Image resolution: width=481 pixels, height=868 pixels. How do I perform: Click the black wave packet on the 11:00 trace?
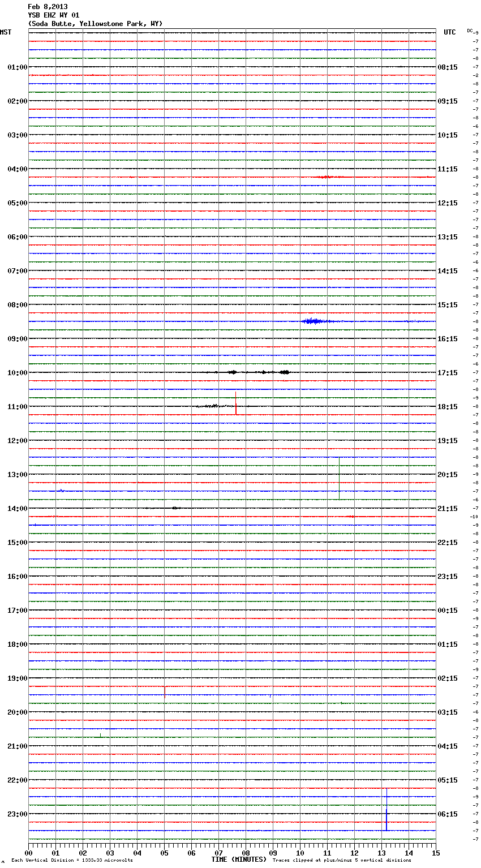(x=214, y=406)
